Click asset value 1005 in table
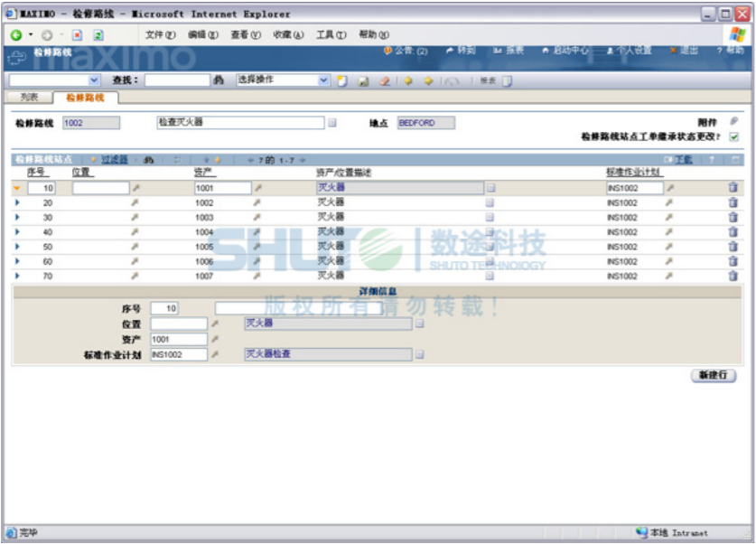Screen dimensions: 756x544 coord(204,247)
